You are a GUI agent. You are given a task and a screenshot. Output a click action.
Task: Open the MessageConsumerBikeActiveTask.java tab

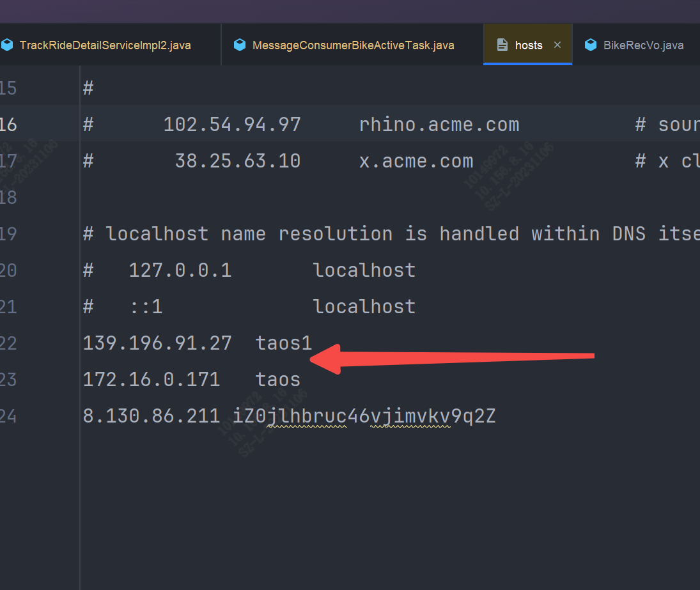(353, 45)
